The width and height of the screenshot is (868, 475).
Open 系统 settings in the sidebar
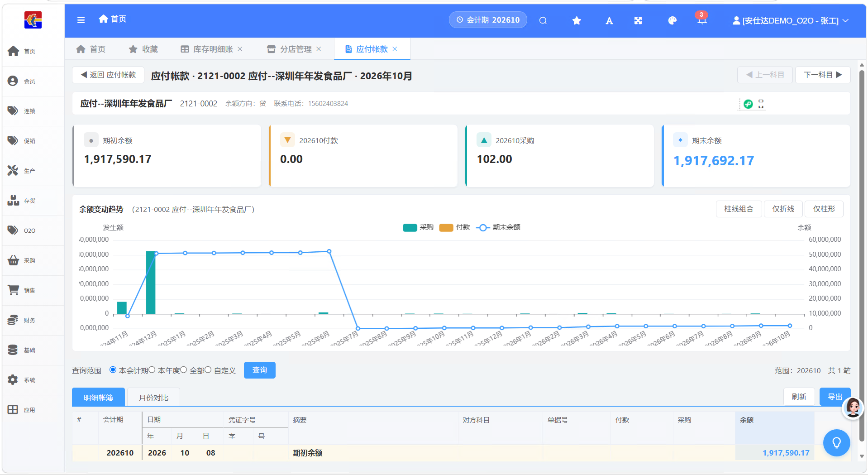point(33,380)
